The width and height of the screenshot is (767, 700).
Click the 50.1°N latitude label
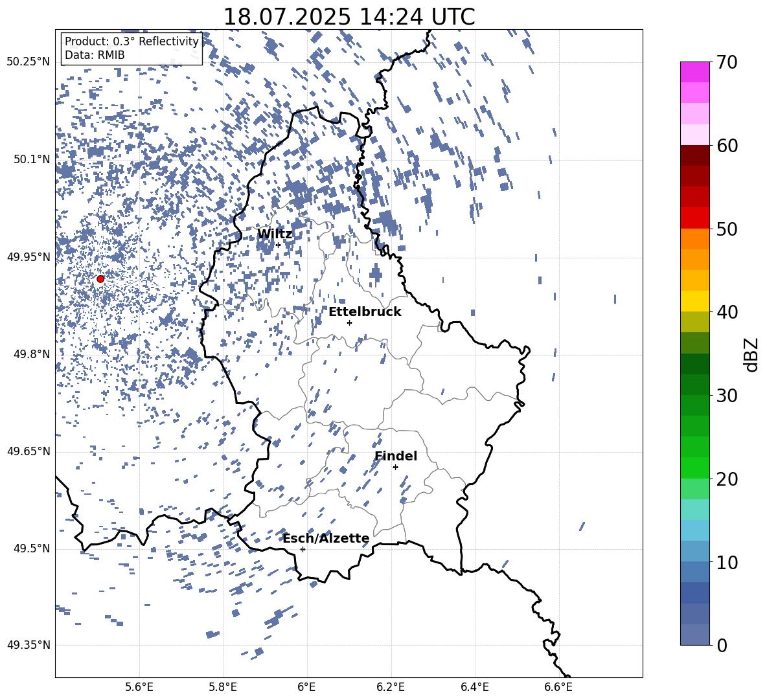coord(32,159)
